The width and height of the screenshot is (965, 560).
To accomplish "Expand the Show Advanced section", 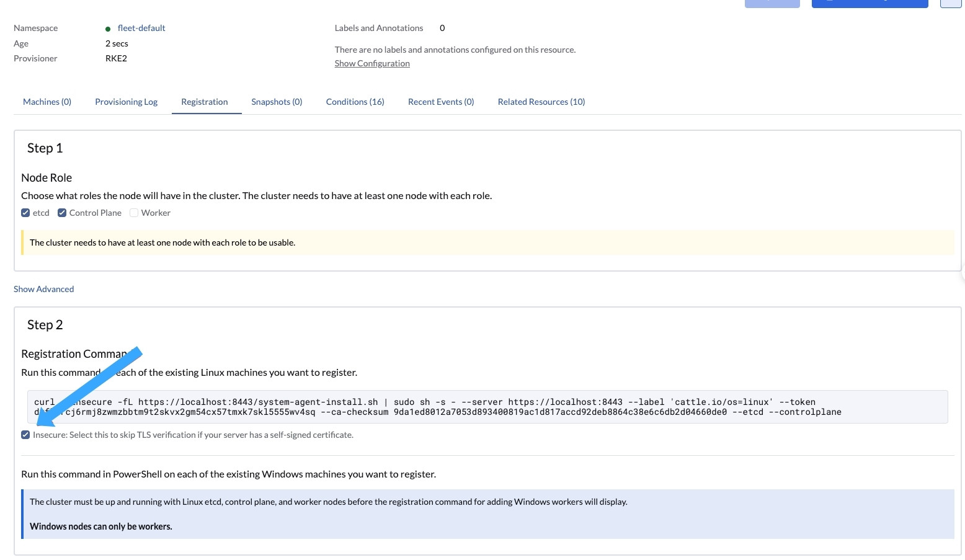I will pos(43,289).
